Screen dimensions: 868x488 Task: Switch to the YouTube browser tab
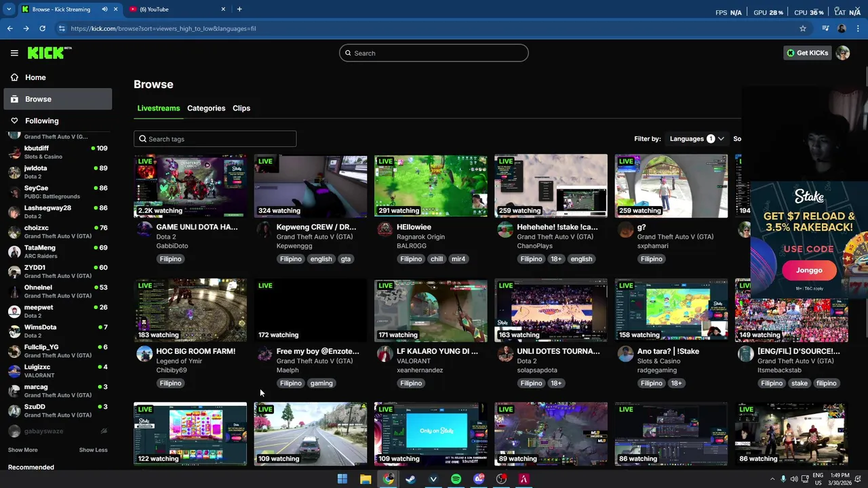(x=177, y=9)
